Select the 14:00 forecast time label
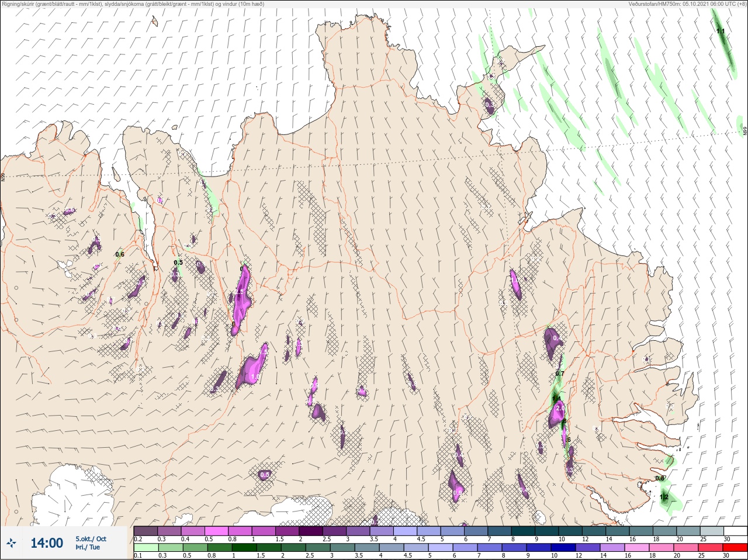 pyautogui.click(x=47, y=543)
